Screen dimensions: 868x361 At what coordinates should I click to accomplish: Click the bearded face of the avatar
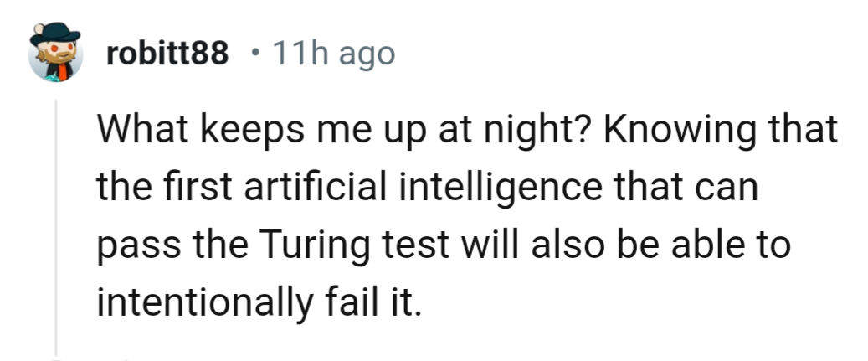click(59, 54)
